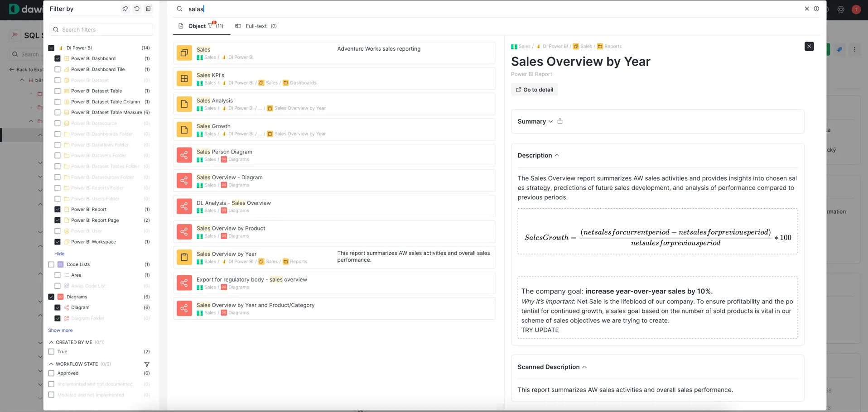Check the Approved workflow state
Screen dimensions: 868x412
pyautogui.click(x=51, y=374)
